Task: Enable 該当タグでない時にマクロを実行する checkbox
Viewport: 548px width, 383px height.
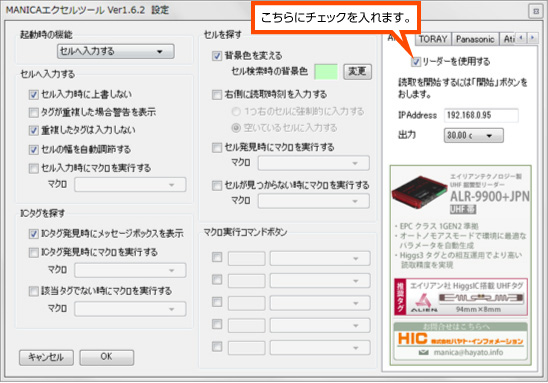Action: click(x=34, y=291)
